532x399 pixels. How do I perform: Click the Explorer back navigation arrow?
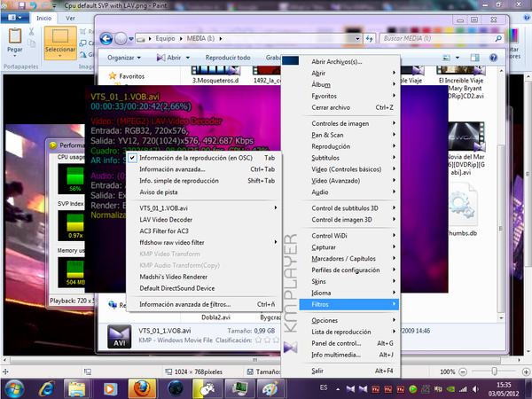pos(106,39)
